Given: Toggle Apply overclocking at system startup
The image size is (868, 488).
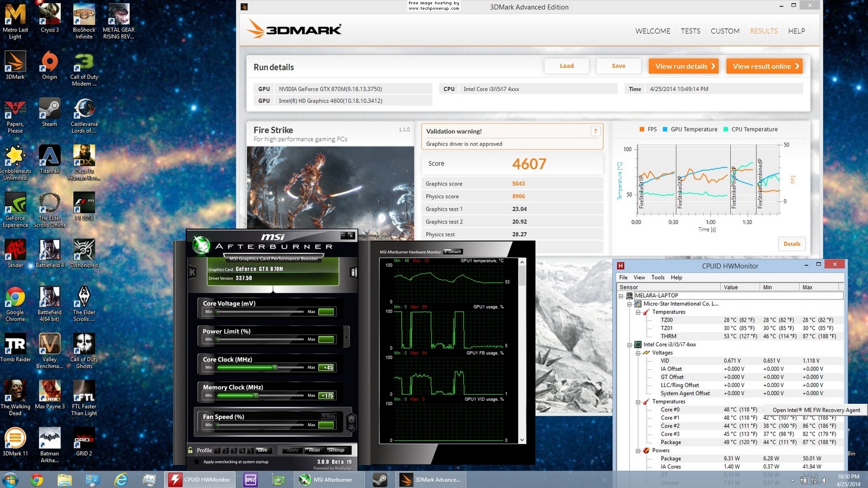Looking at the screenshot, I should [196, 462].
